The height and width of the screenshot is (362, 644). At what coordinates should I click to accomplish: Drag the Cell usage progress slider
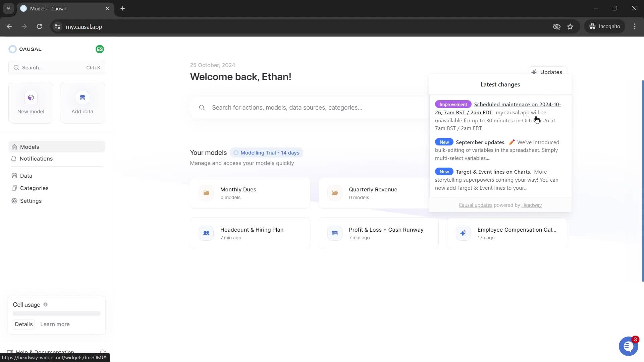(57, 314)
